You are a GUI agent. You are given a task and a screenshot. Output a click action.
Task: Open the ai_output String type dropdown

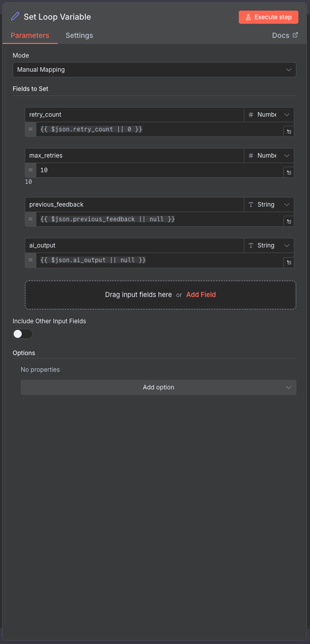269,245
